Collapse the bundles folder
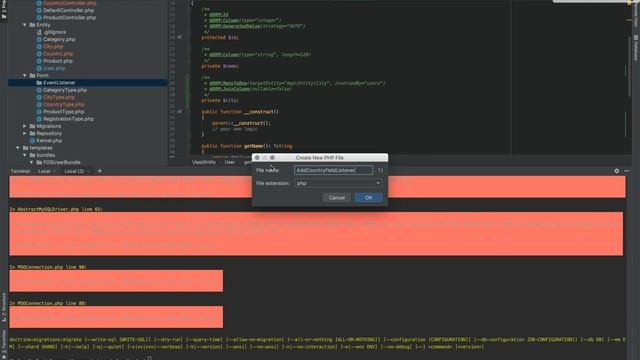 tap(24, 155)
